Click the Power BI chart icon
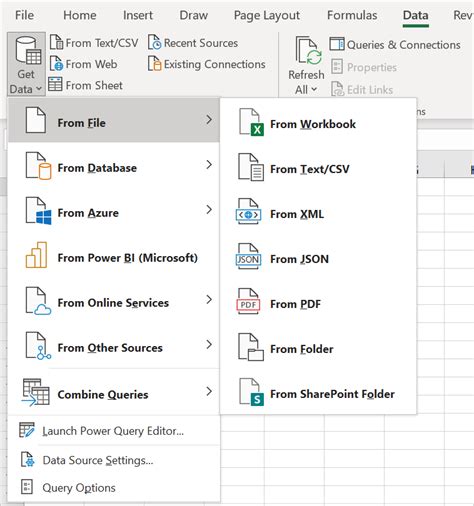474x506 pixels. 36,255
